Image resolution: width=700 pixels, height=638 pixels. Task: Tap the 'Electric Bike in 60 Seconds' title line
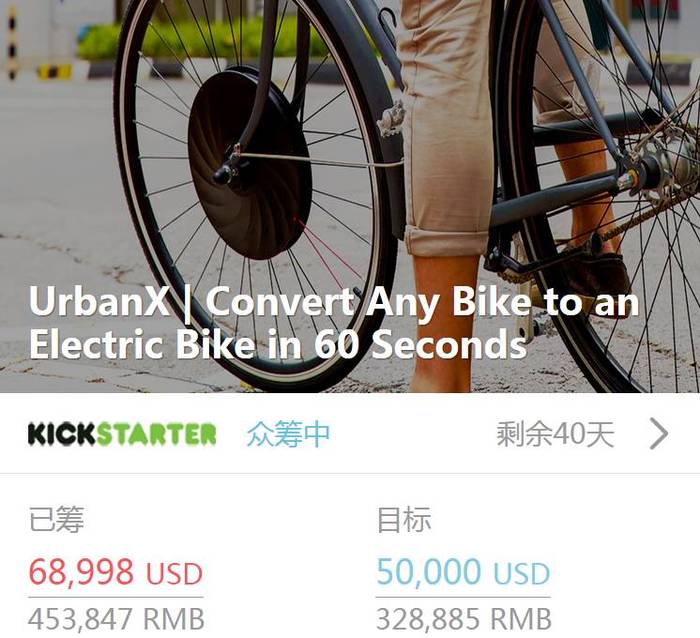pyautogui.click(x=278, y=343)
